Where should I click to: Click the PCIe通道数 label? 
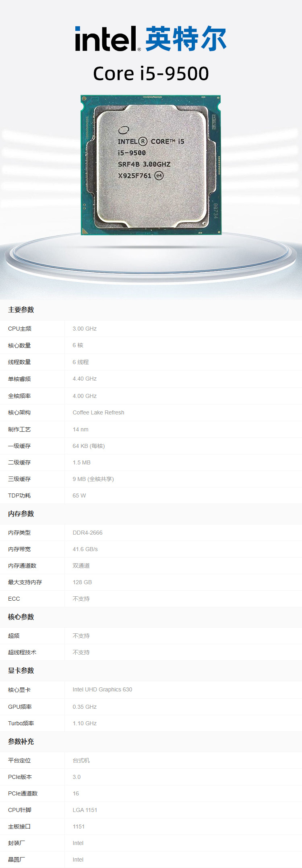point(23,793)
